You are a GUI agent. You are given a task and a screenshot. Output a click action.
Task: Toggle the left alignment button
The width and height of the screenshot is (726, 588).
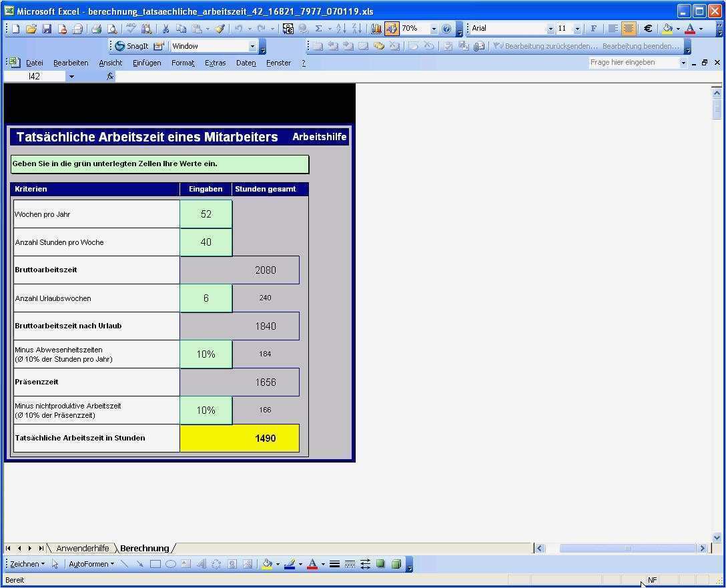coord(613,29)
